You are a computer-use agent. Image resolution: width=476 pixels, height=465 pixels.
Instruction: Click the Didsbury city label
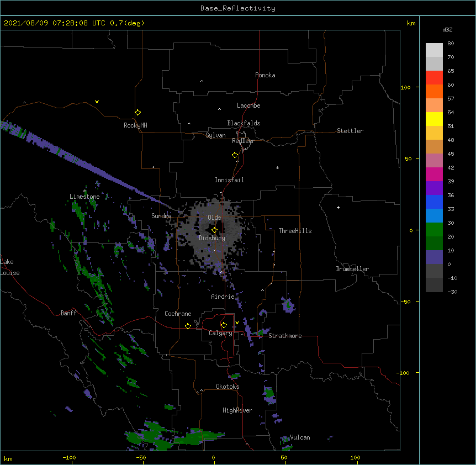212,238
